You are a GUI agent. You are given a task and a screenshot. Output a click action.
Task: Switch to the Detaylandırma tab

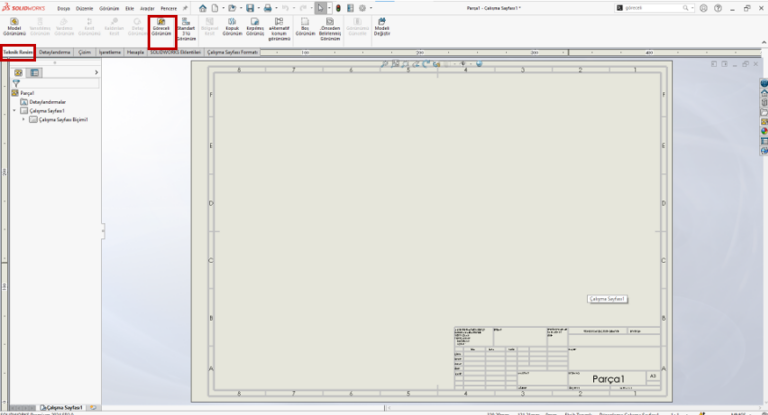tap(56, 52)
